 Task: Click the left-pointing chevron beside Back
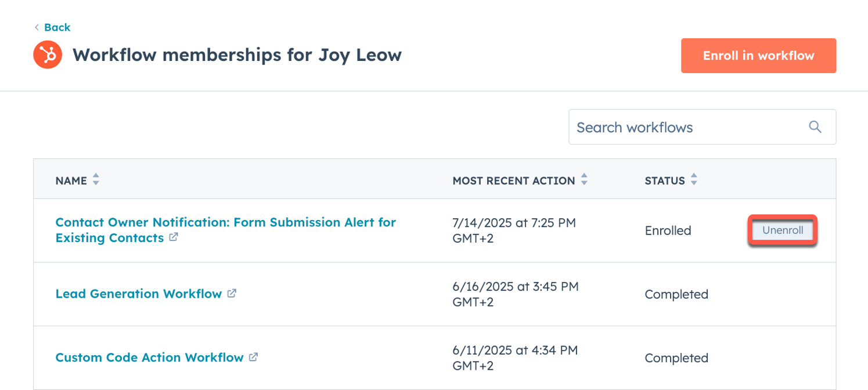[37, 27]
